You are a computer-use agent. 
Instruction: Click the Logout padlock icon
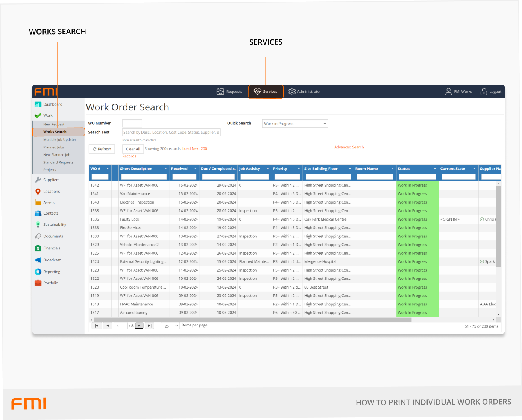point(484,92)
